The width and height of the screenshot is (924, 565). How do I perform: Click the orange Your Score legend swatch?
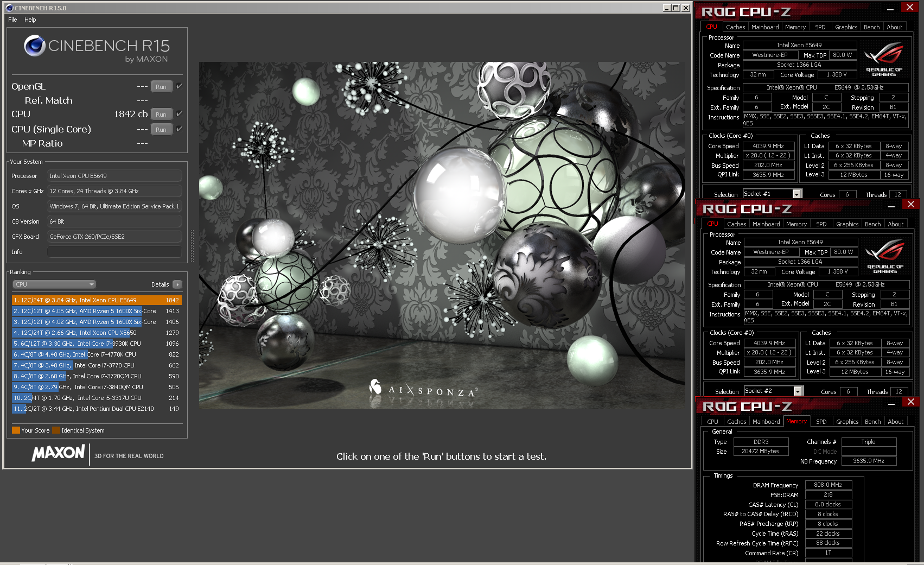(16, 430)
